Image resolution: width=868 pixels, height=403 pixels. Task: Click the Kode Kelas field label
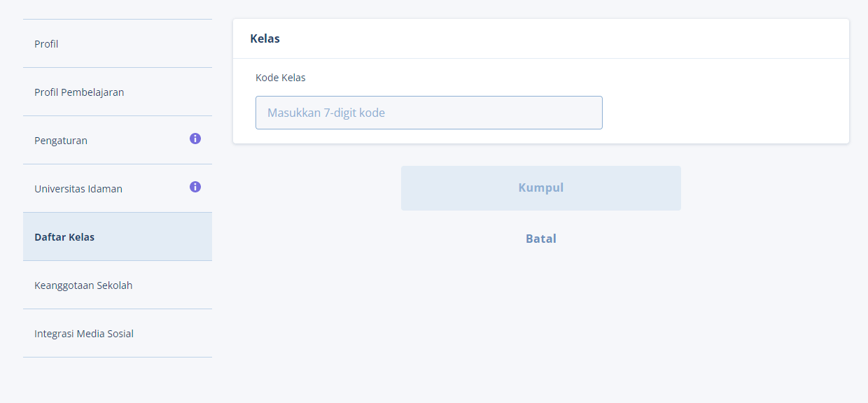pos(281,78)
